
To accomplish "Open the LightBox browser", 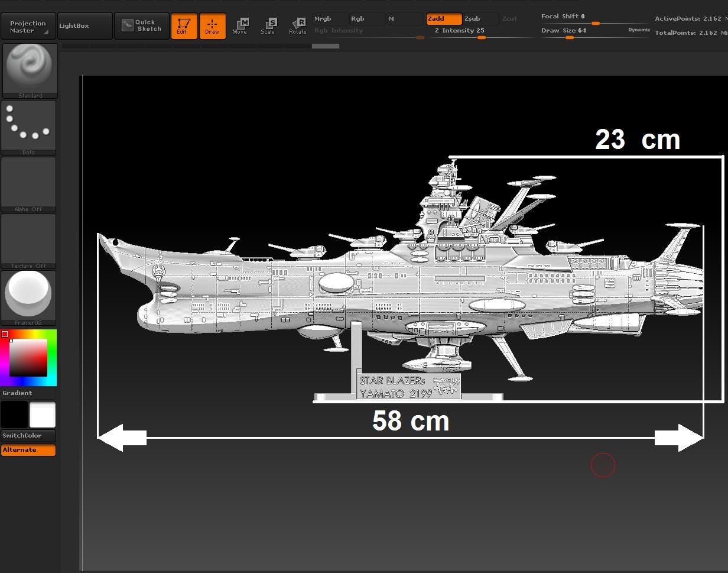I will pyautogui.click(x=84, y=25).
